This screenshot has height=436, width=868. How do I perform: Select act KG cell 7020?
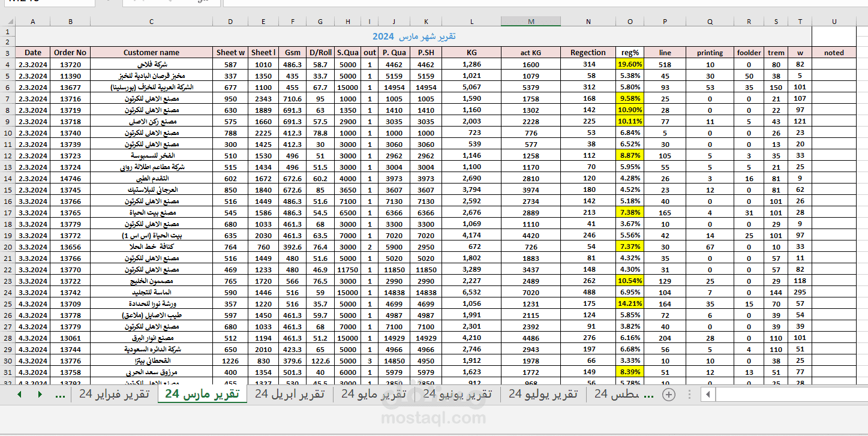[x=531, y=292]
